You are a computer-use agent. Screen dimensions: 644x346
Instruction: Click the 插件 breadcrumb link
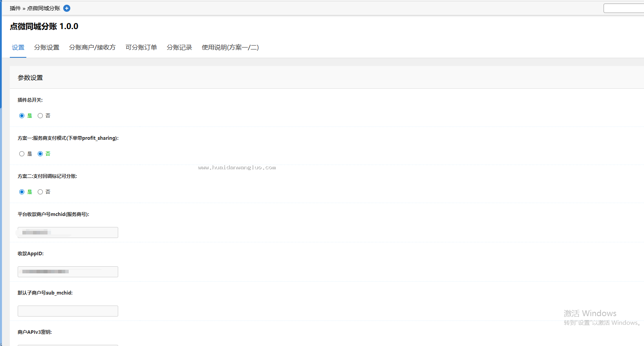point(15,8)
